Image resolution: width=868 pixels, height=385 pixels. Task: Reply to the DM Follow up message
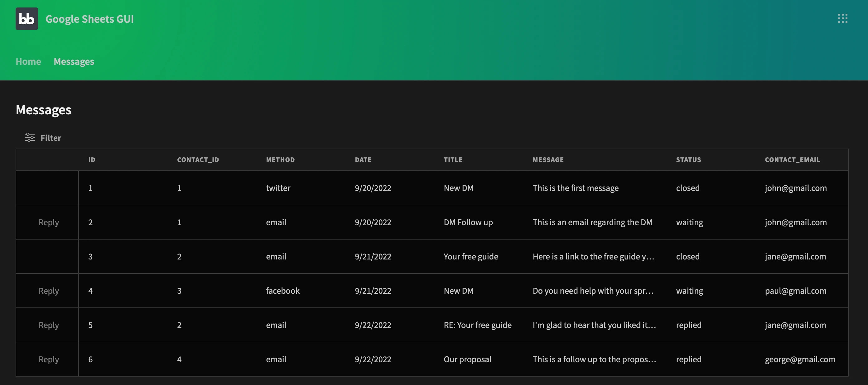[x=49, y=222]
